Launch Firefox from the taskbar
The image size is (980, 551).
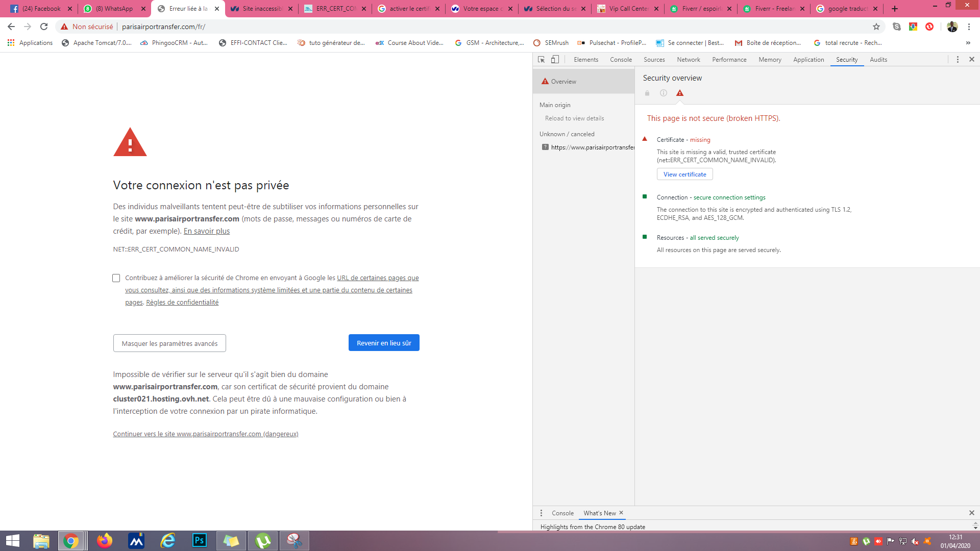click(105, 540)
